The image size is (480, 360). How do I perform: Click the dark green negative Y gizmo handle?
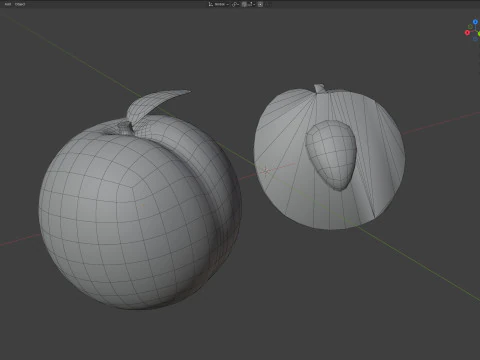tap(470, 27)
